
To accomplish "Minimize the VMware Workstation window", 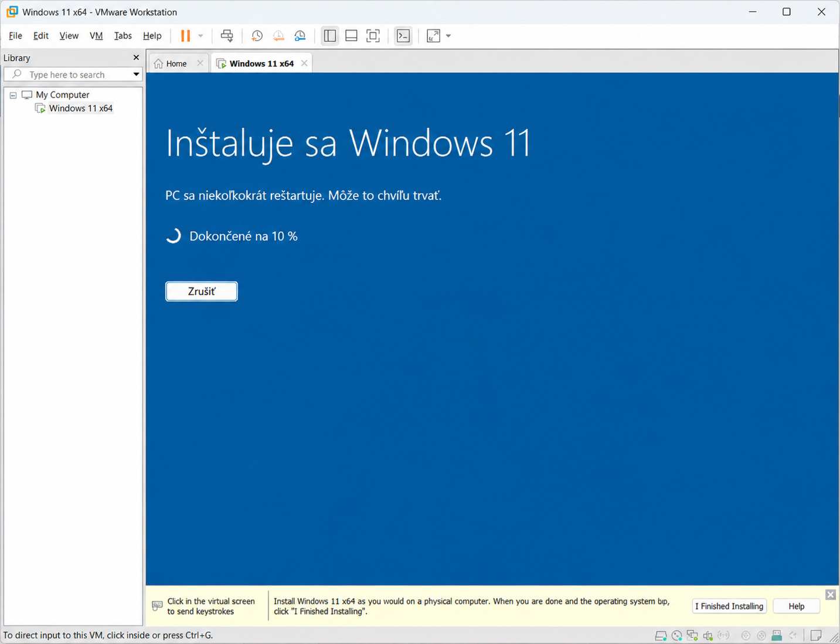I will pyautogui.click(x=753, y=12).
